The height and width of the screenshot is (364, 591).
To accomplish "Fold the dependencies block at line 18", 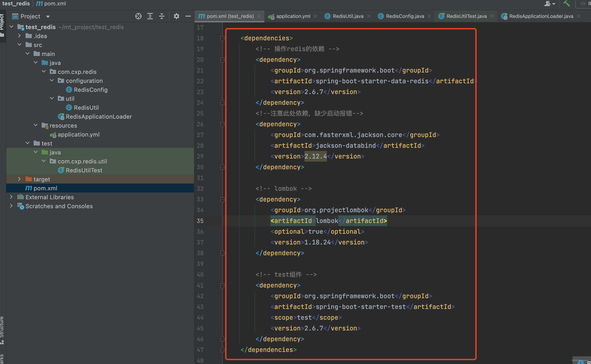I will 222,38.
